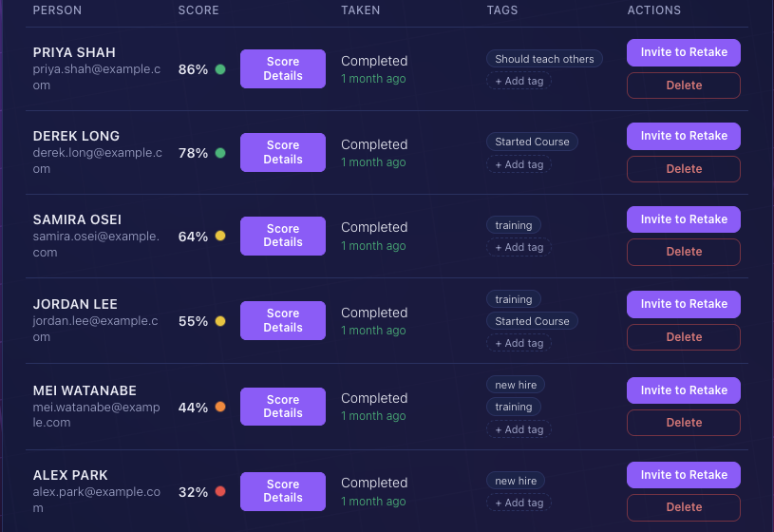
Task: Click the orange status dot beside 44%
Action: pyautogui.click(x=220, y=407)
